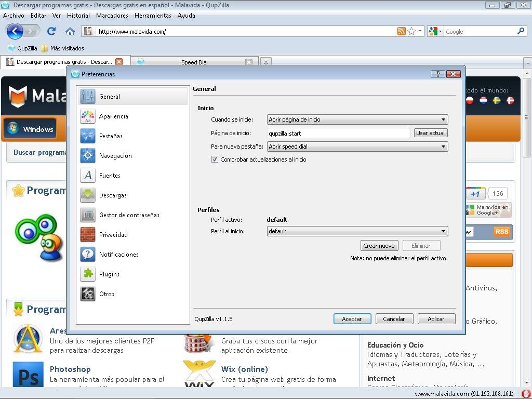
Task: Click the orange RSS badge on Malavida page
Action: pyautogui.click(x=501, y=232)
